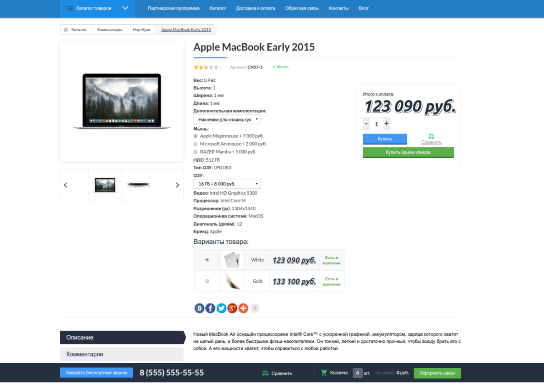
Task: Share via the Twitter icon
Action: (x=221, y=308)
